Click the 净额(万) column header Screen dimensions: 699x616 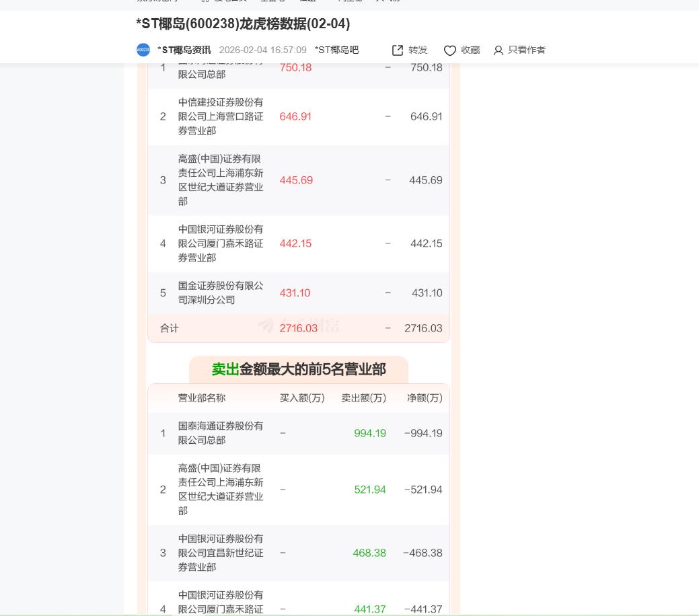tap(425, 397)
